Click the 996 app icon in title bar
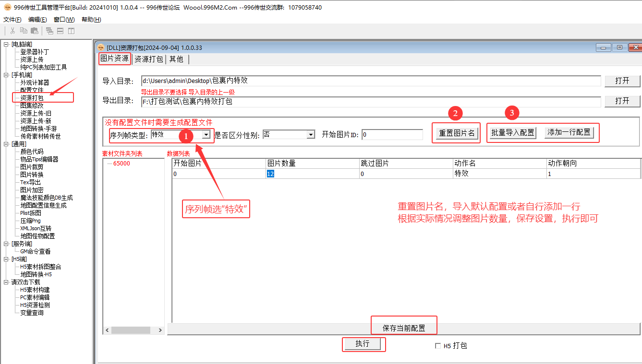642x364 pixels. click(x=7, y=7)
